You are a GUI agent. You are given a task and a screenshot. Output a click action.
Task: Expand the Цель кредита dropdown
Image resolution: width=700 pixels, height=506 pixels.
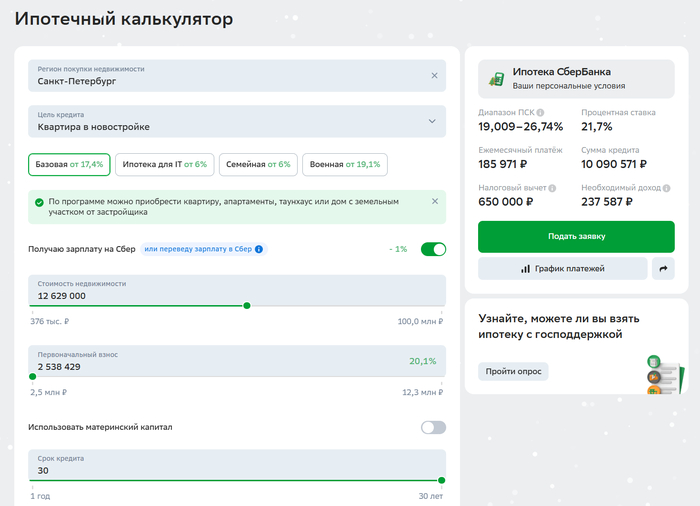tap(432, 122)
